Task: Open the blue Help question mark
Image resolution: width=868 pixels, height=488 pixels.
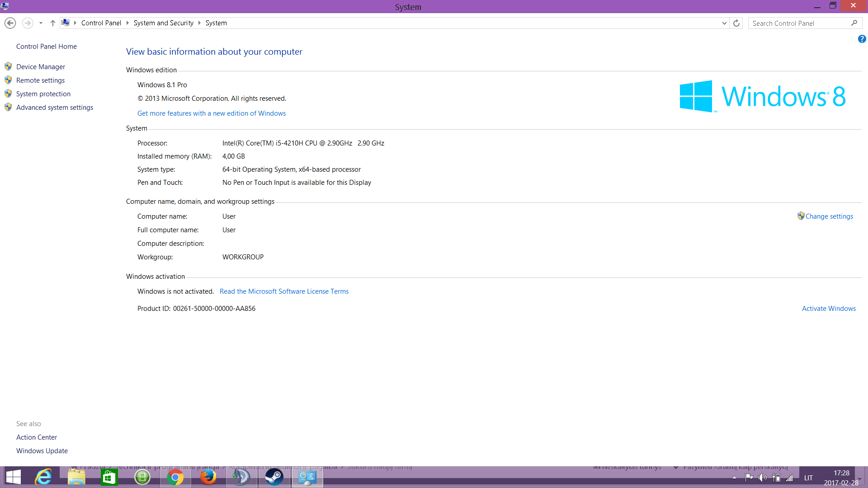Action: pos(862,39)
